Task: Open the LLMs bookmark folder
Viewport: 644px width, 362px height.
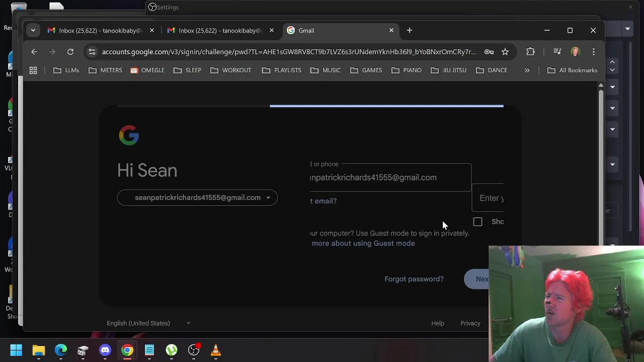Action: pyautogui.click(x=66, y=70)
